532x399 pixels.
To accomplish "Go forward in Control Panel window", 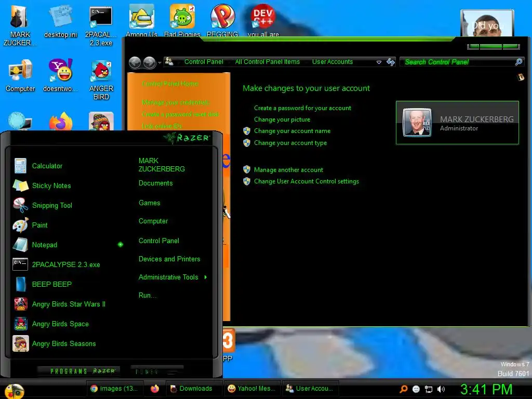I will [x=149, y=62].
